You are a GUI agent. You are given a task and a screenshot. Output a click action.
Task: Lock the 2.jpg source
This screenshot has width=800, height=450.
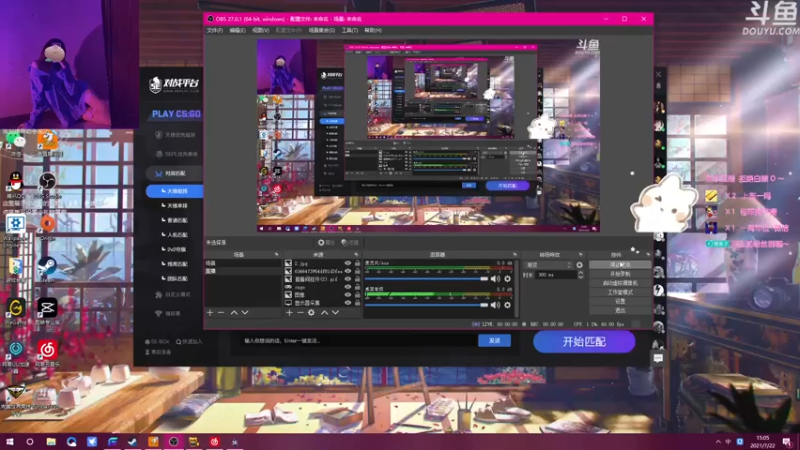357,263
